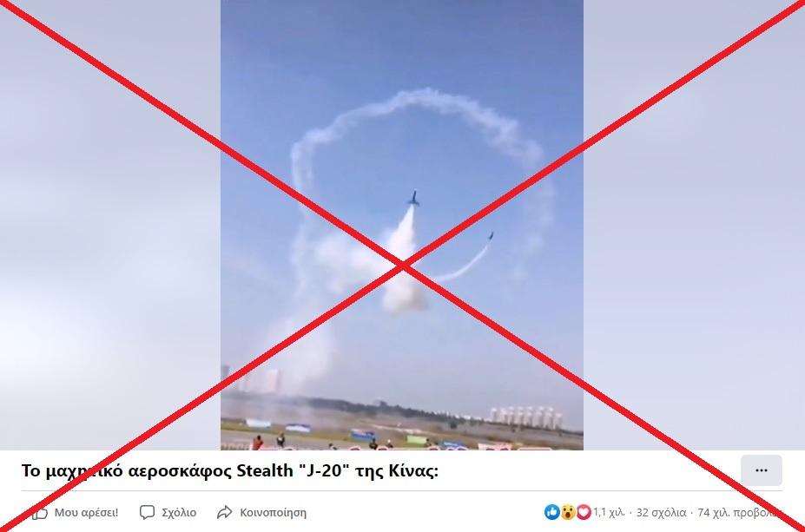Click the Σχόλιο text label
This screenshot has width=805, height=532.
click(179, 513)
